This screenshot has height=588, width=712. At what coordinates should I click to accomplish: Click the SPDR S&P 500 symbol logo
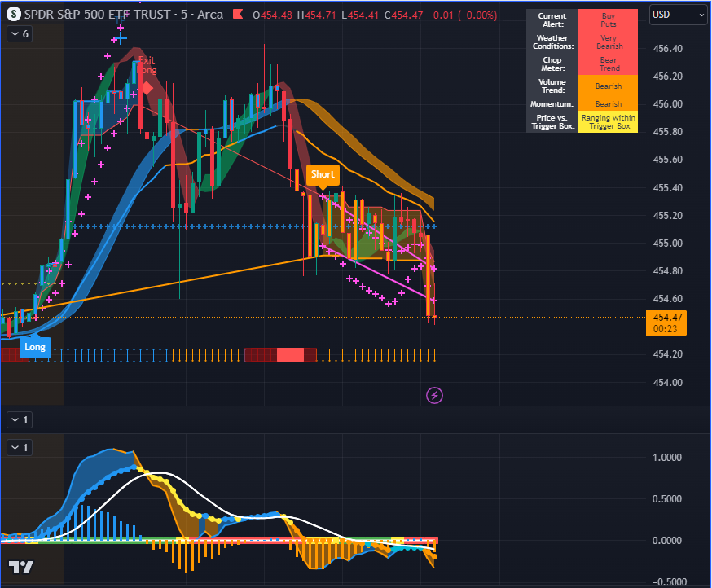coord(14,15)
